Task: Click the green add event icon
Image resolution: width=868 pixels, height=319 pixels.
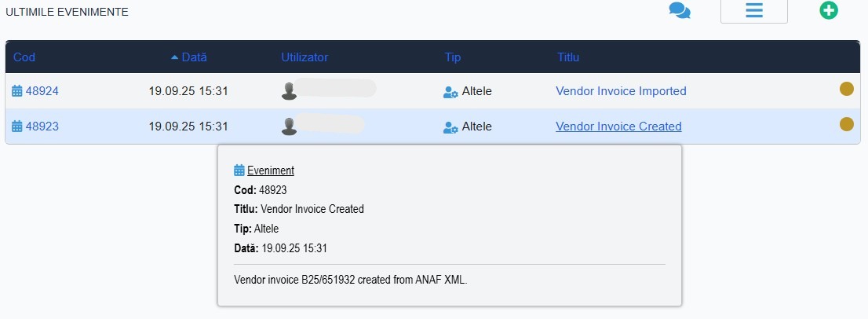Action: (x=829, y=11)
